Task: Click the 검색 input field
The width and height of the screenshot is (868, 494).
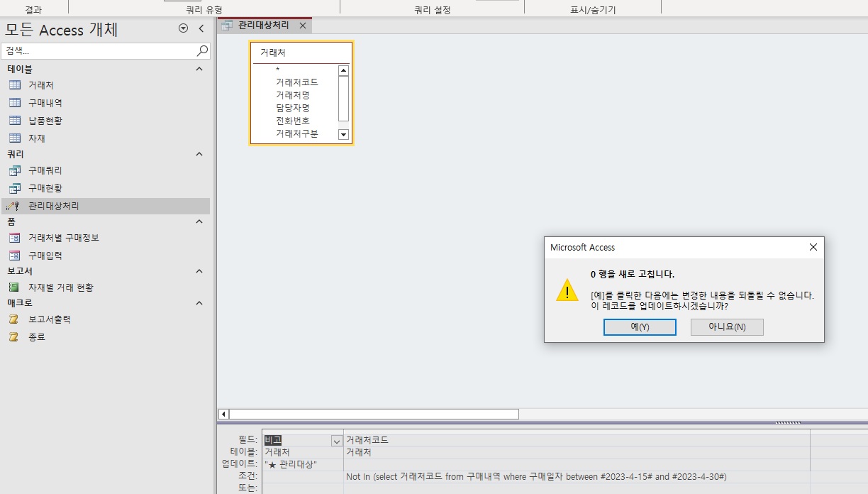Action: click(98, 51)
